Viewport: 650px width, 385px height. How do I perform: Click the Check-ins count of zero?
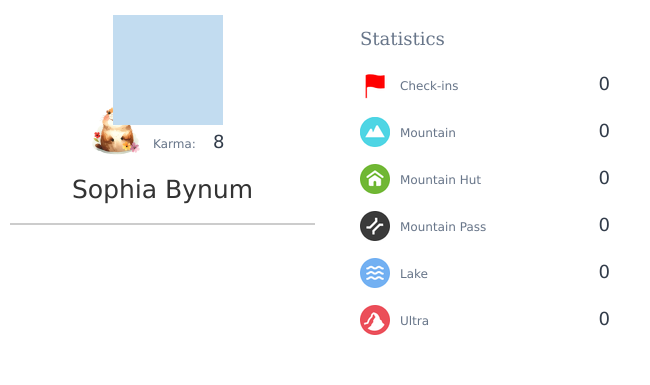click(x=604, y=84)
